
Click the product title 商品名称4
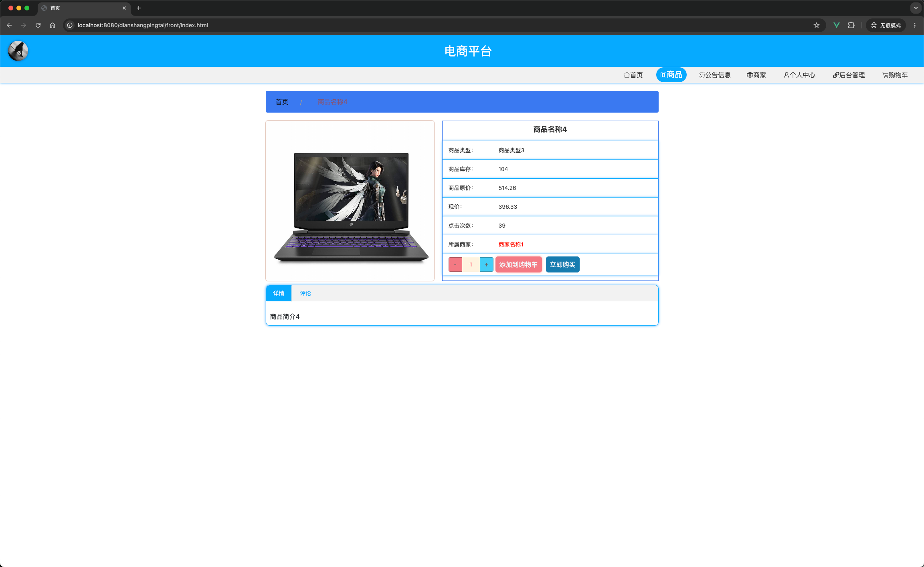(x=550, y=129)
